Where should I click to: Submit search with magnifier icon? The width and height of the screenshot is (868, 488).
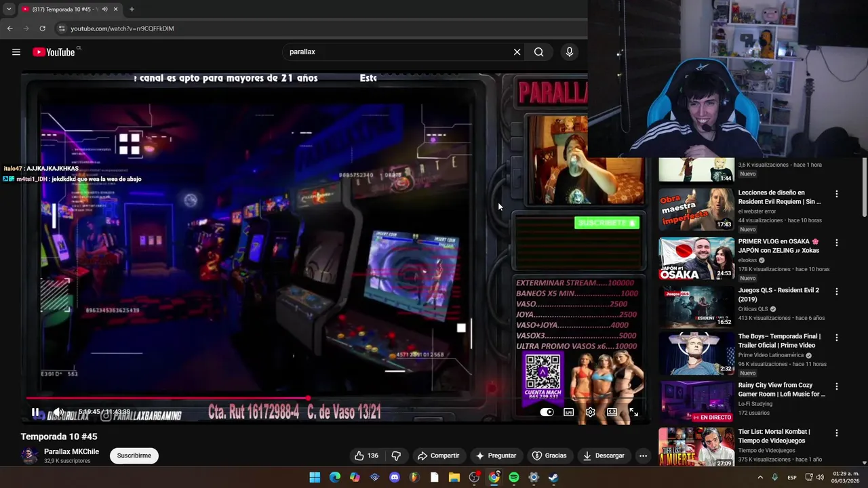538,52
